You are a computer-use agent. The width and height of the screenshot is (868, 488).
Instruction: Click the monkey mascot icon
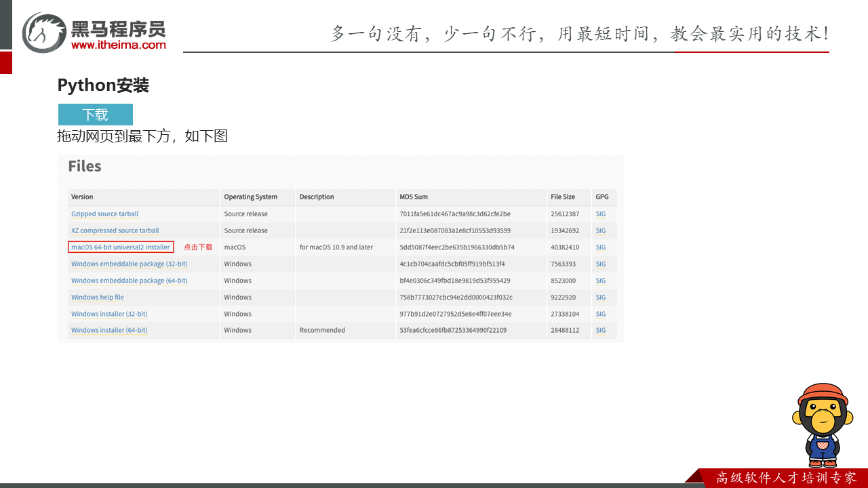click(x=821, y=425)
